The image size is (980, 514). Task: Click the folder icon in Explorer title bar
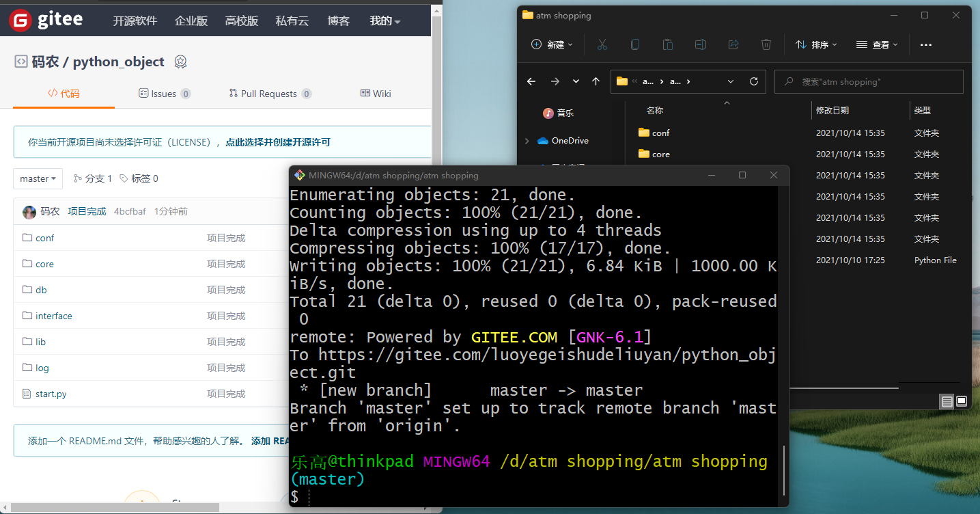tap(527, 15)
